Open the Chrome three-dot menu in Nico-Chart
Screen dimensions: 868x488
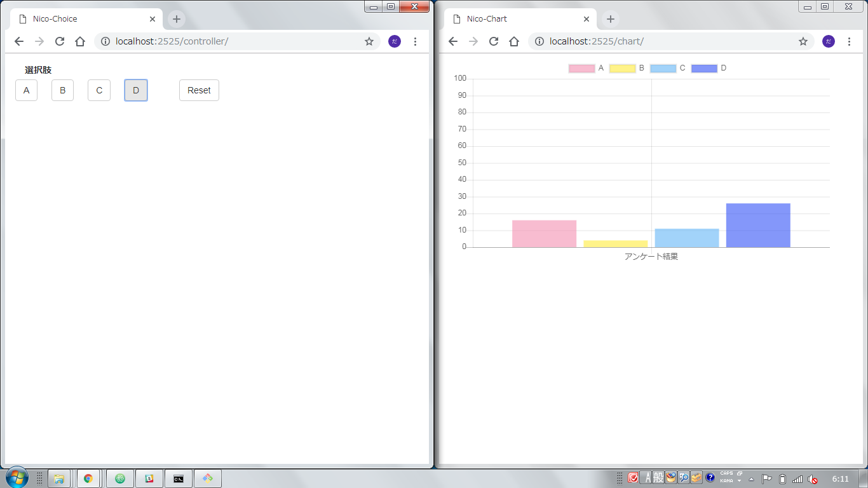click(x=850, y=41)
